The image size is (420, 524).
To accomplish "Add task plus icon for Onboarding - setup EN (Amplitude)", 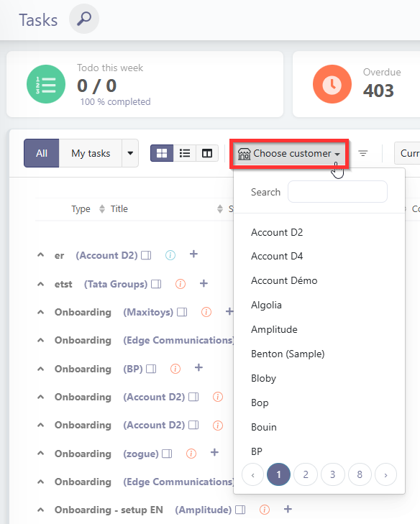I will (x=288, y=510).
